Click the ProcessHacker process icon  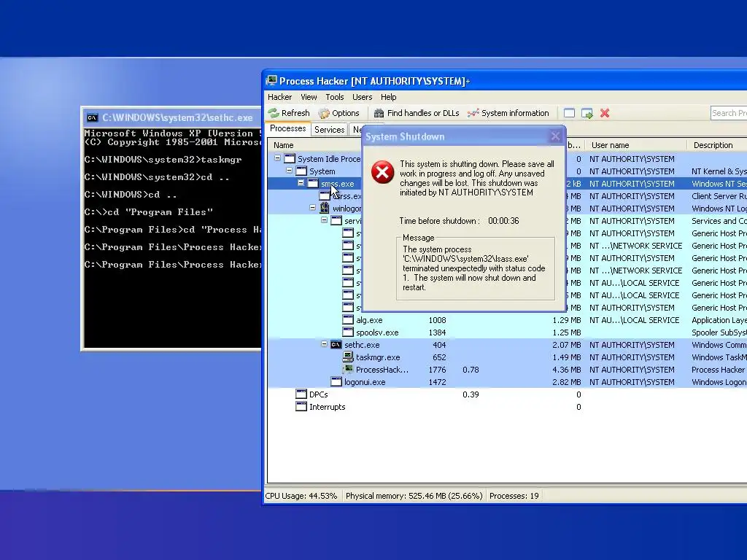[348, 369]
